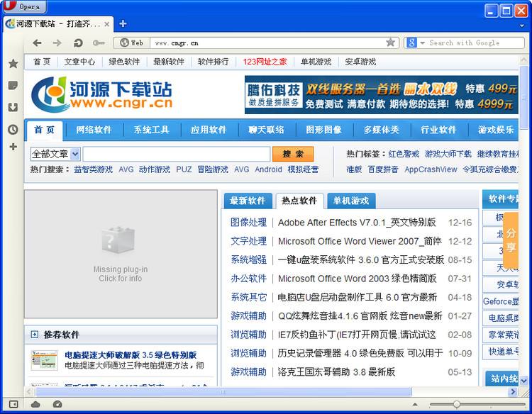Viewport: 532px width, 414px height.
Task: Open the 图形图像 navigation item
Action: pos(323,130)
